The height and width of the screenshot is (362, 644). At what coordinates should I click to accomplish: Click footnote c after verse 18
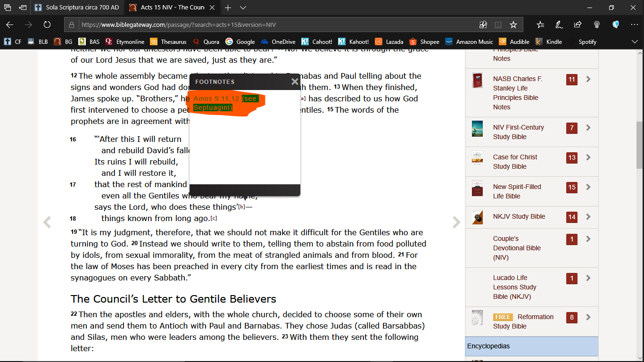(x=214, y=218)
